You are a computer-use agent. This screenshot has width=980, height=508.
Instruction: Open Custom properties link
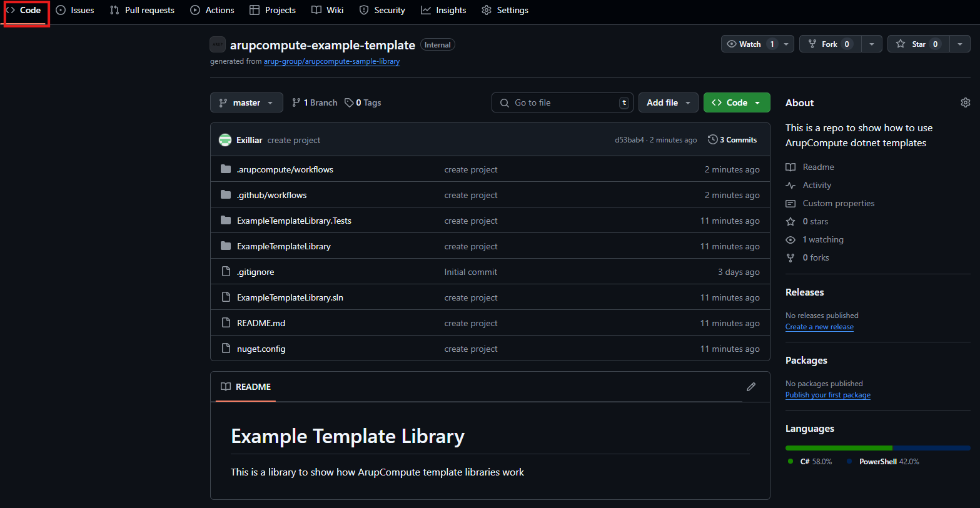point(830,203)
